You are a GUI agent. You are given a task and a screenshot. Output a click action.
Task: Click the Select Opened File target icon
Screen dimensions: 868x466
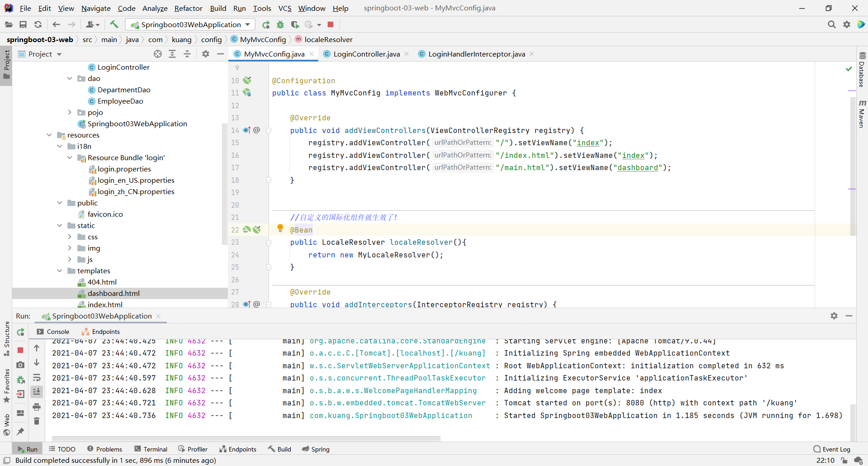(x=157, y=54)
